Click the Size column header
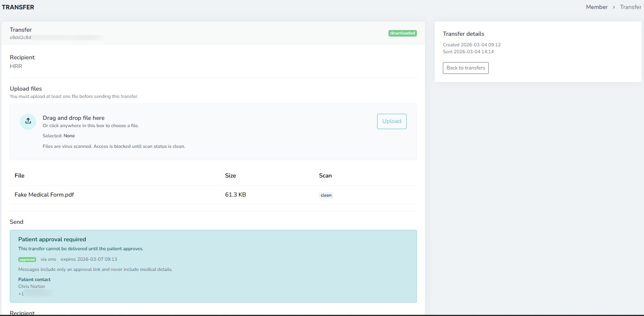Viewport: 644px width, 316px height. click(230, 175)
